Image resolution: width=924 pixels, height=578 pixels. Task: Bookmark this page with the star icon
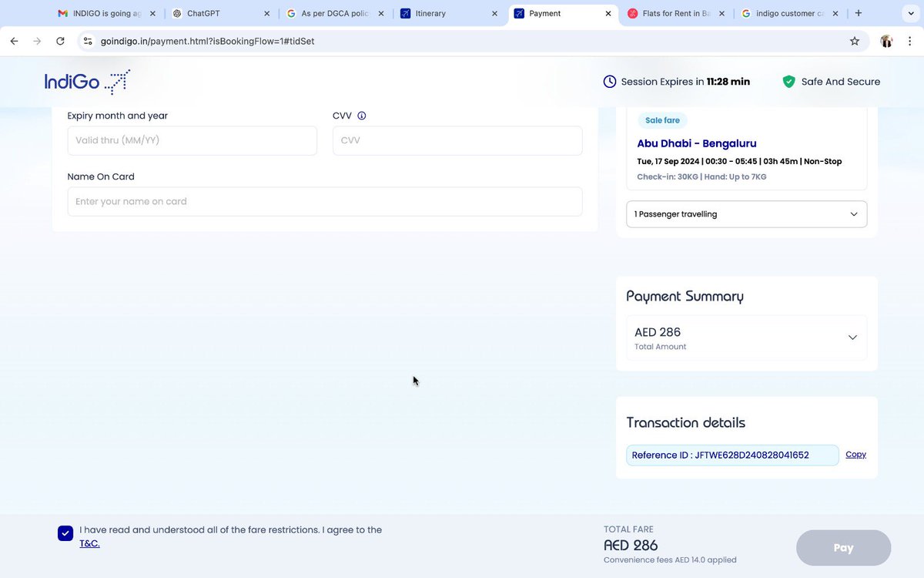[x=855, y=41]
